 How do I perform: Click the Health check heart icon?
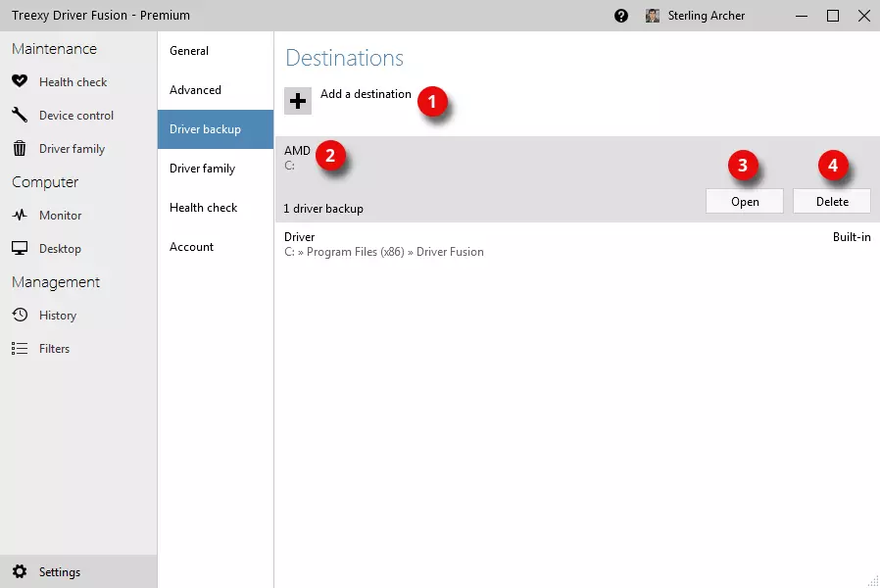coord(20,81)
